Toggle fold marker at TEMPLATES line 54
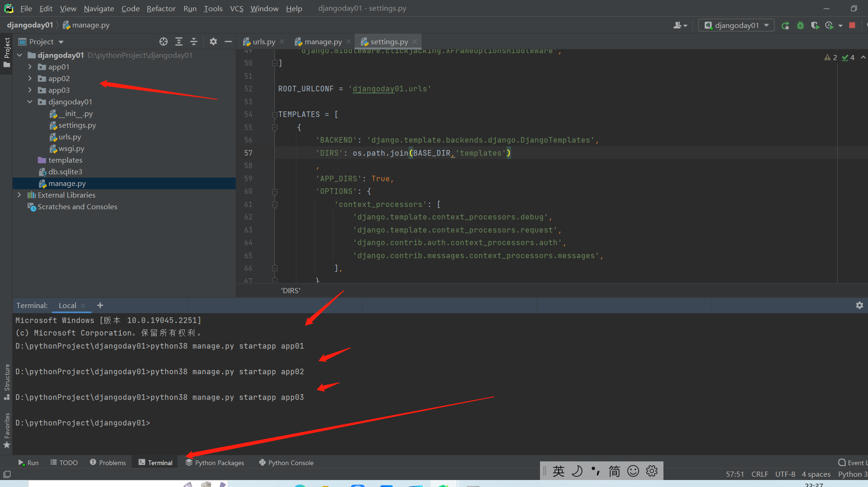Screen dimensions: 868x487 (275, 115)
